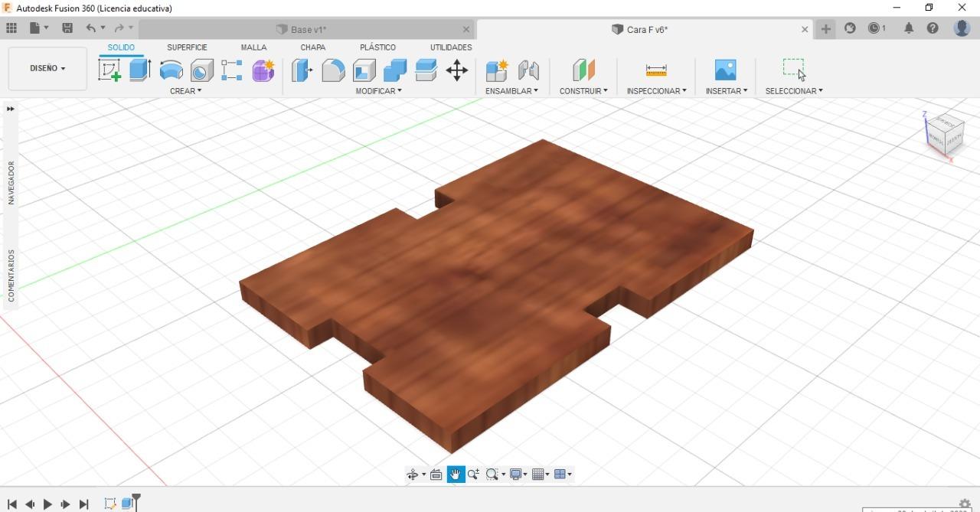Open the notifications bell
The width and height of the screenshot is (980, 512).
click(909, 28)
